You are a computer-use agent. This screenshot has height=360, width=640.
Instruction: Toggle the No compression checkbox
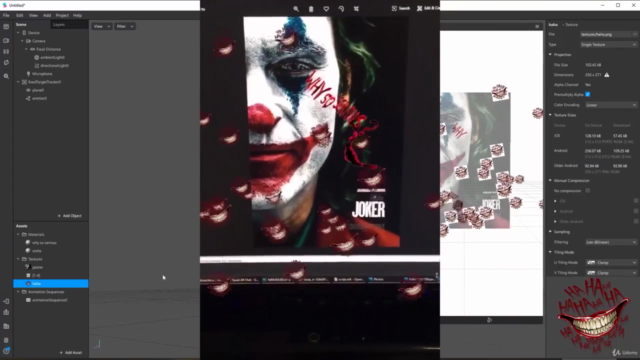[588, 191]
